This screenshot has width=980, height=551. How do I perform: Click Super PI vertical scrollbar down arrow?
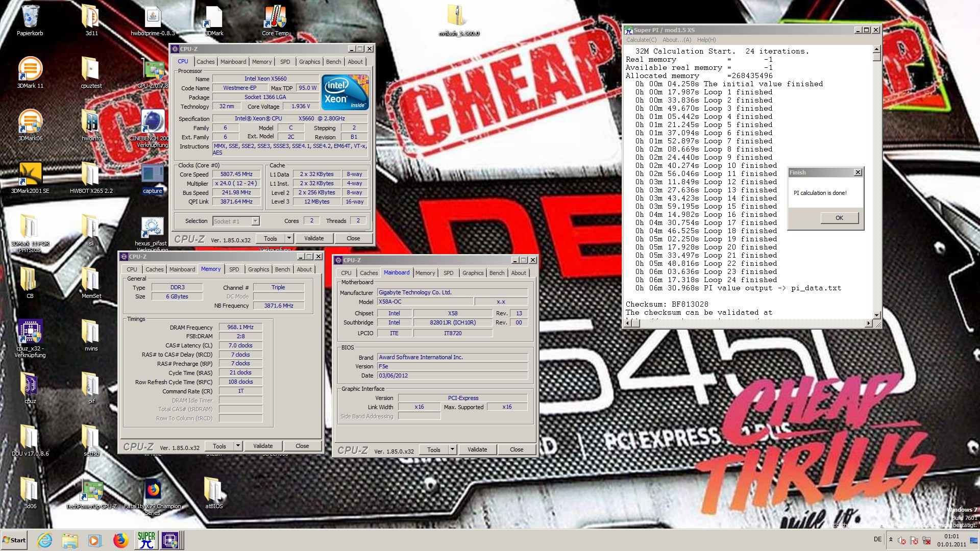877,315
